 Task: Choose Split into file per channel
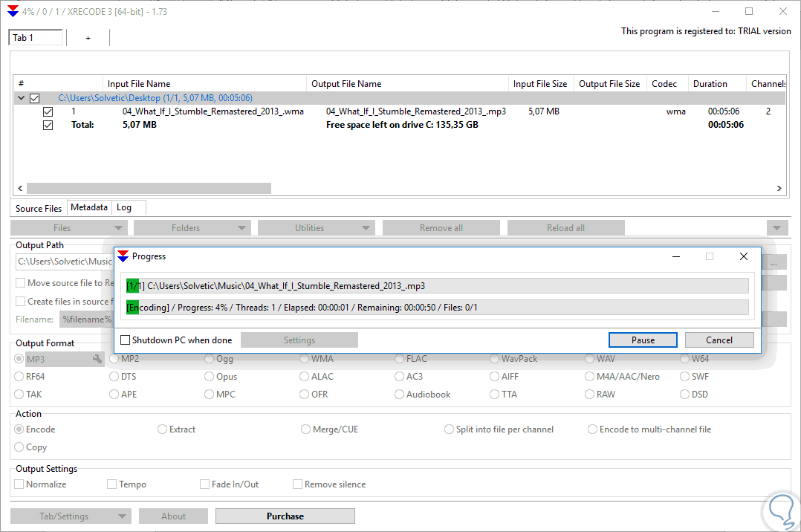[449, 429]
